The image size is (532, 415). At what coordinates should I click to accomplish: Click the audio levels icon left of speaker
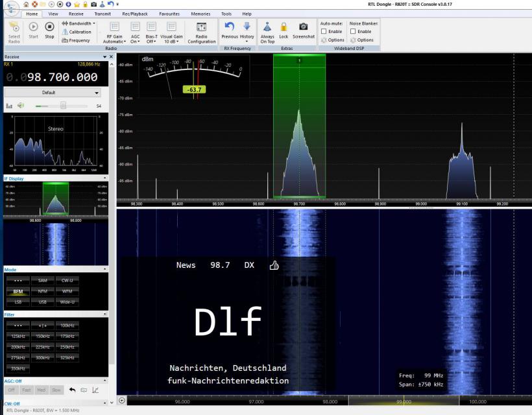pyautogui.click(x=9, y=106)
